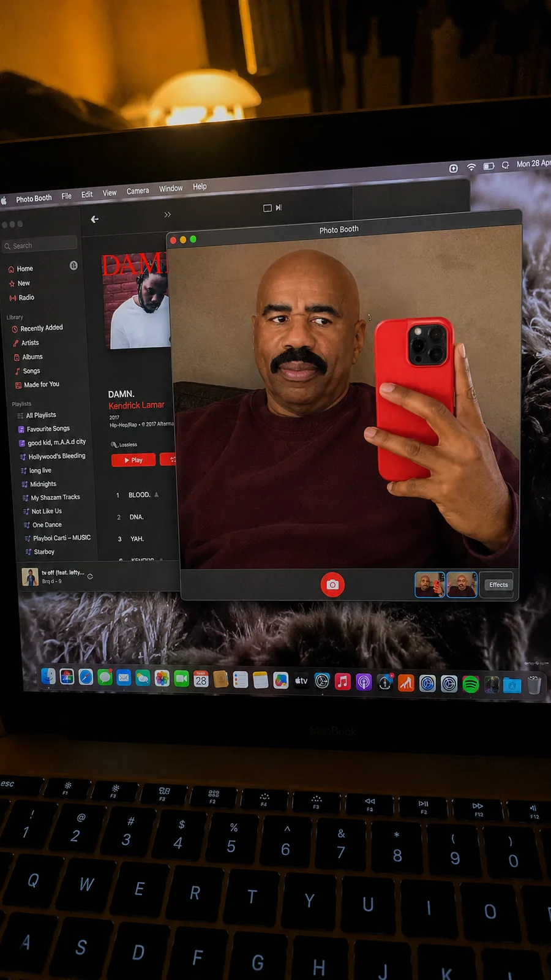Show Albums in Library
The image size is (551, 980).
pos(28,357)
